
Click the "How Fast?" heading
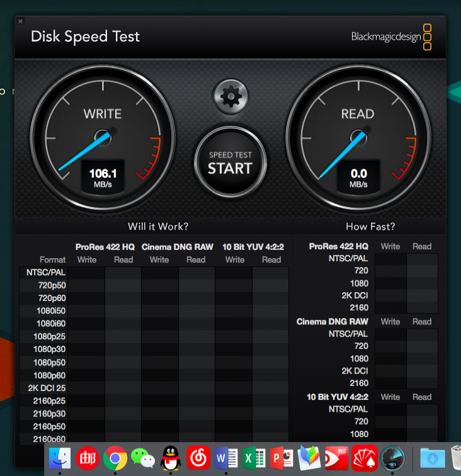(370, 227)
